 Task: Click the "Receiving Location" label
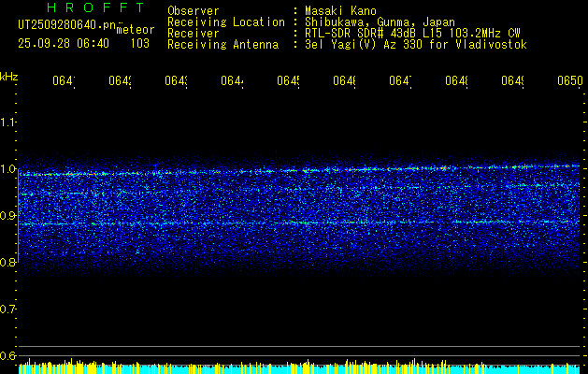[226, 22]
